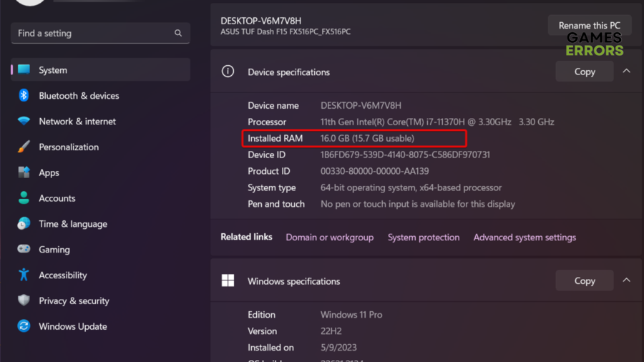This screenshot has width=644, height=362.
Task: Collapse the Windows specifications section chevron
Action: [626, 280]
